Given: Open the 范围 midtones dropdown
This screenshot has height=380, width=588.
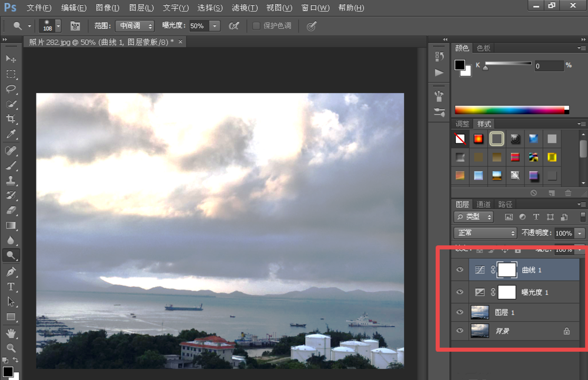Looking at the screenshot, I should pos(134,26).
